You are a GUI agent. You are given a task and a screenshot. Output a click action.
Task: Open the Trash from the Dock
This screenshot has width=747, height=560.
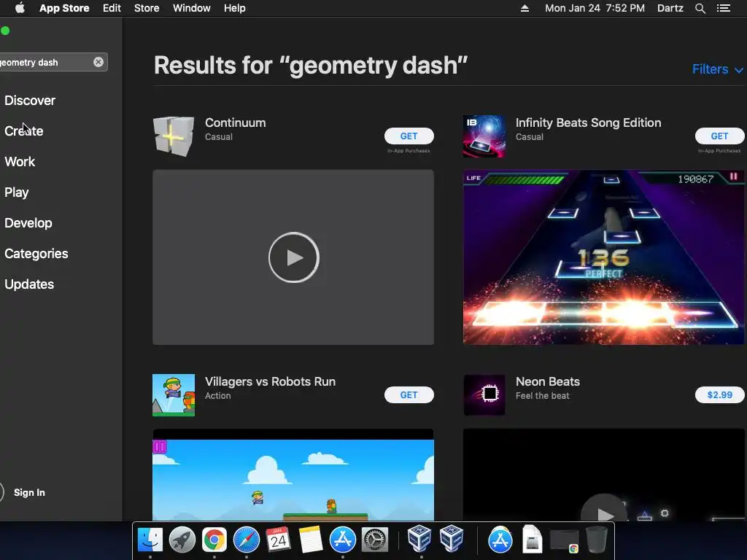point(597,539)
